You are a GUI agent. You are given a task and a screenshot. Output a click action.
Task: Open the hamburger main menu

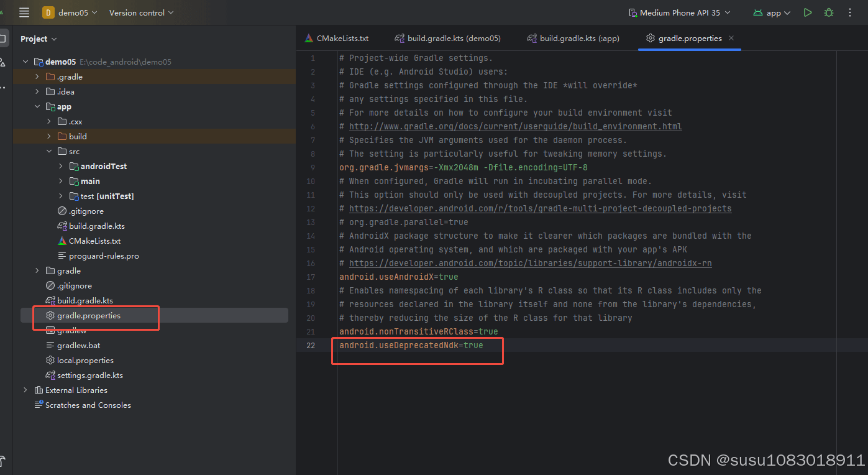[x=24, y=12]
